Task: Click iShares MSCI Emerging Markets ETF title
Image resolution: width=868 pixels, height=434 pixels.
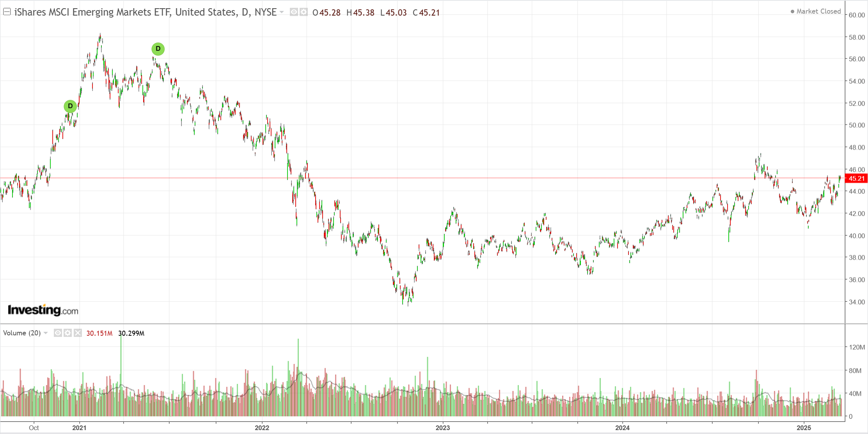Action: 145,12
